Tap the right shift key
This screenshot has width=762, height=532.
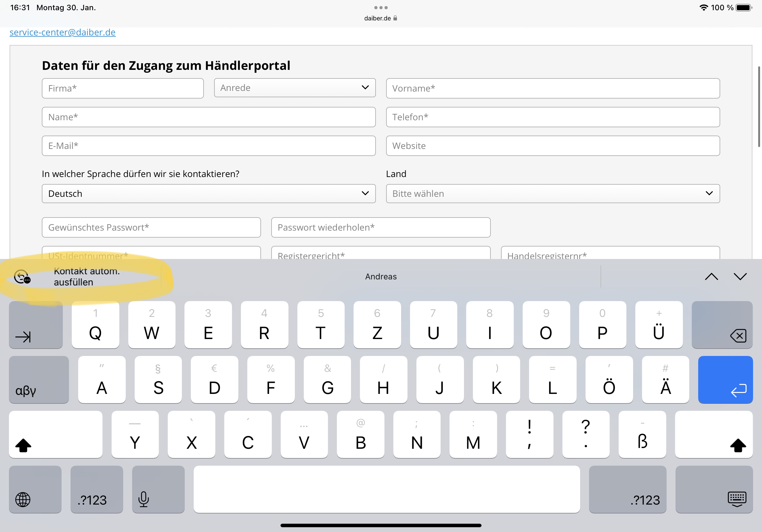(713, 434)
